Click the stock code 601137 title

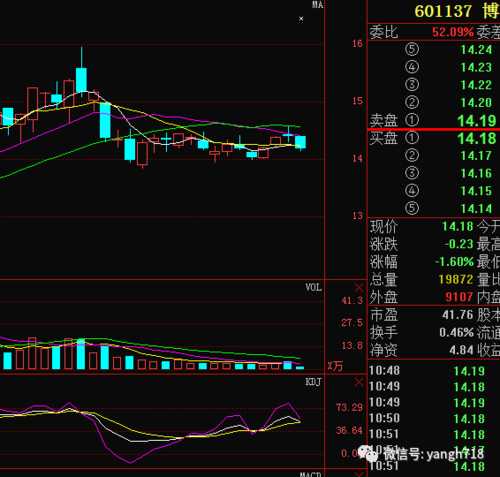coord(443,11)
